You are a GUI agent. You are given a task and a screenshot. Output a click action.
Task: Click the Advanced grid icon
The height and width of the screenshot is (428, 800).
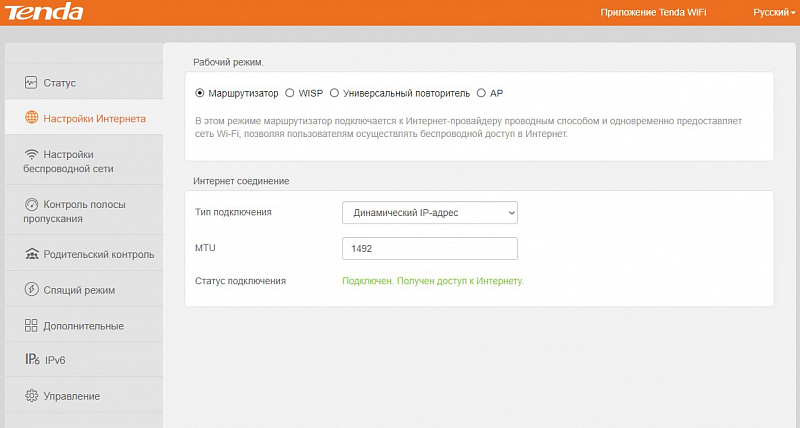coord(31,326)
